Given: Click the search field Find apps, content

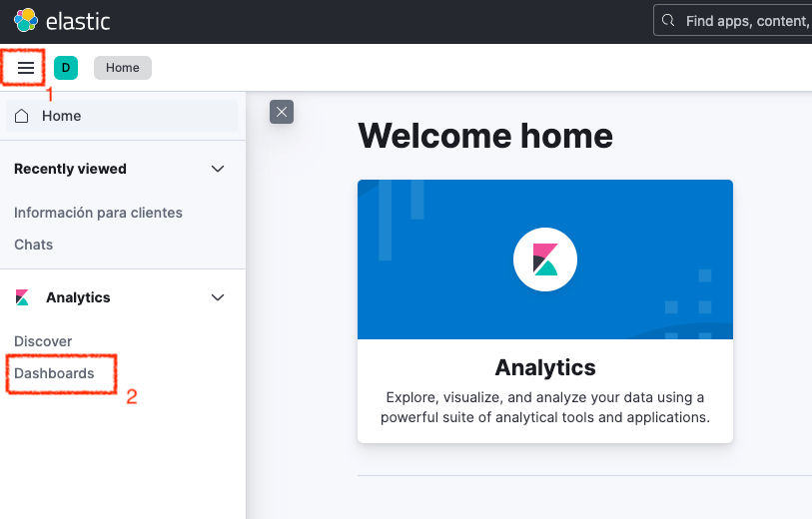Looking at the screenshot, I should click(733, 21).
